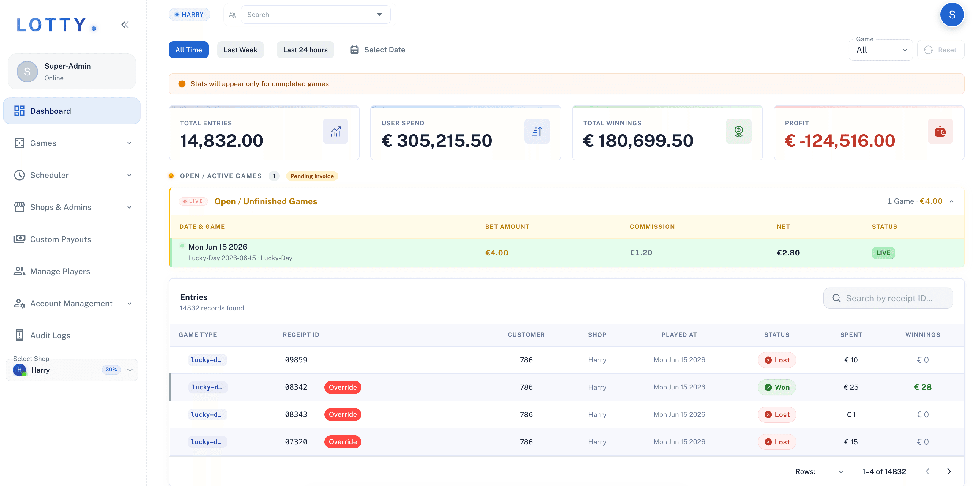980x486 pixels.
Task: Click the Pending Invoice badge
Action: coord(312,176)
